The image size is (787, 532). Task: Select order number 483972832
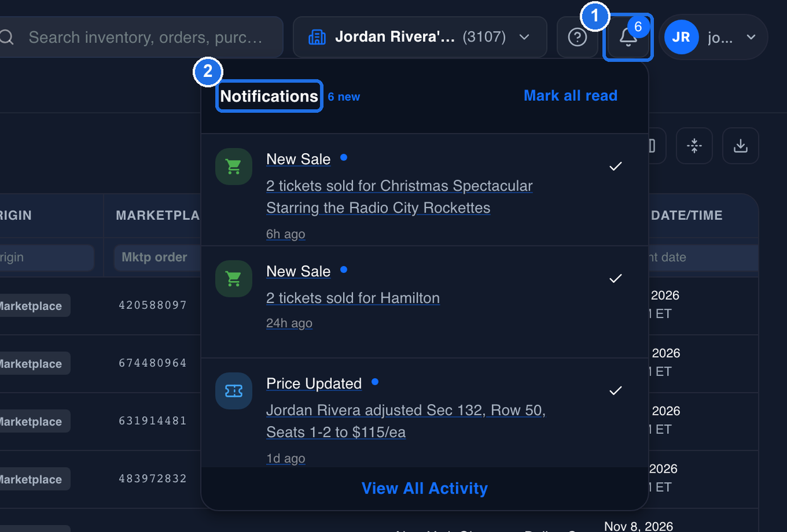[x=153, y=479]
